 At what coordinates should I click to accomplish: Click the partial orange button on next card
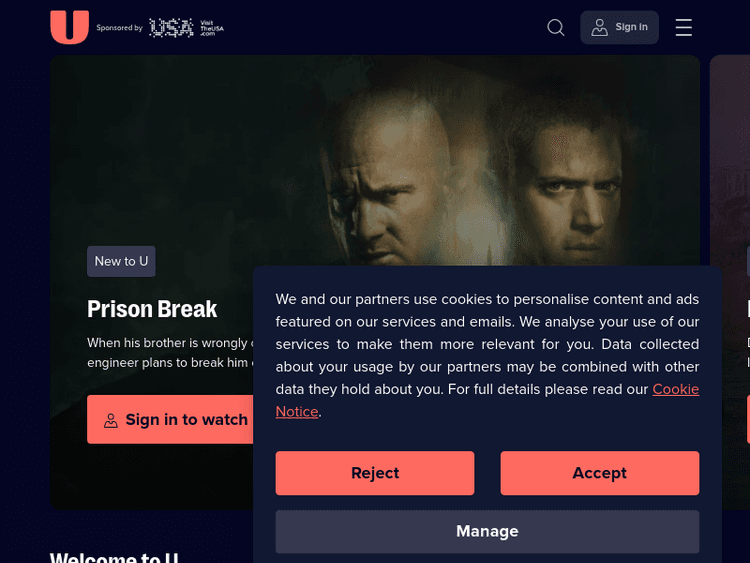[x=748, y=419]
